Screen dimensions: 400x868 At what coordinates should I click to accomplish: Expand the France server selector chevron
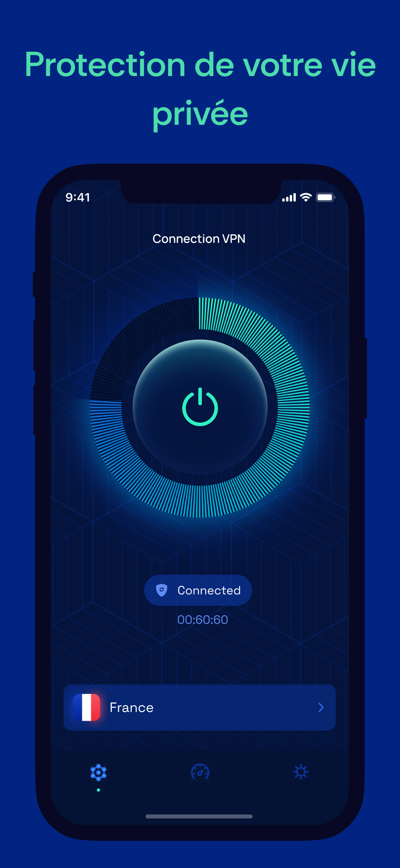(321, 707)
